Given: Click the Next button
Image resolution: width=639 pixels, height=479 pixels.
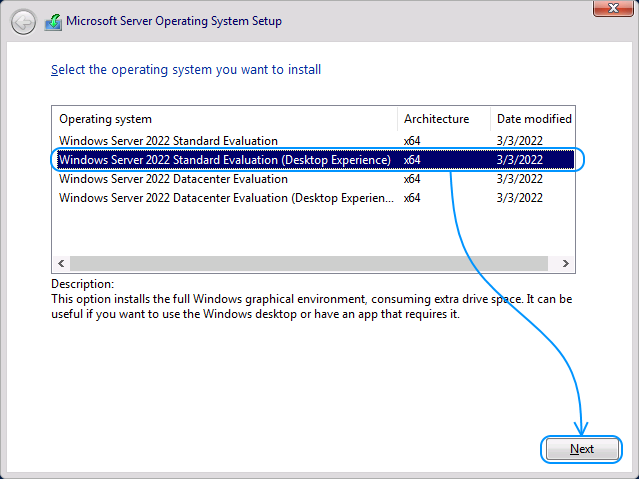Looking at the screenshot, I should [581, 449].
